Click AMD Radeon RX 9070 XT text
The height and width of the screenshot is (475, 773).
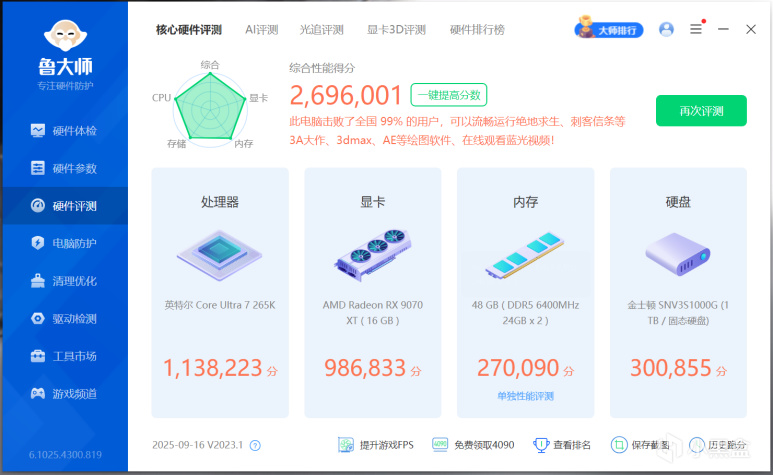point(373,313)
